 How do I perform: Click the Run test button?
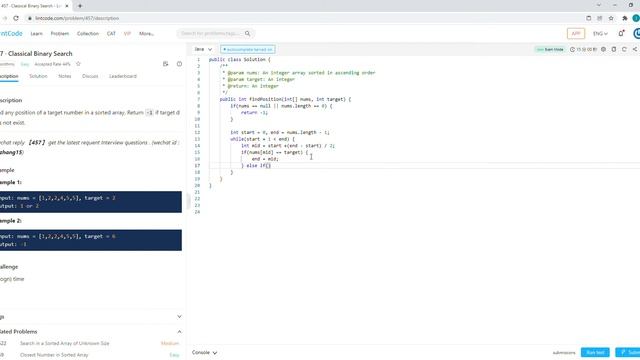[595, 352]
